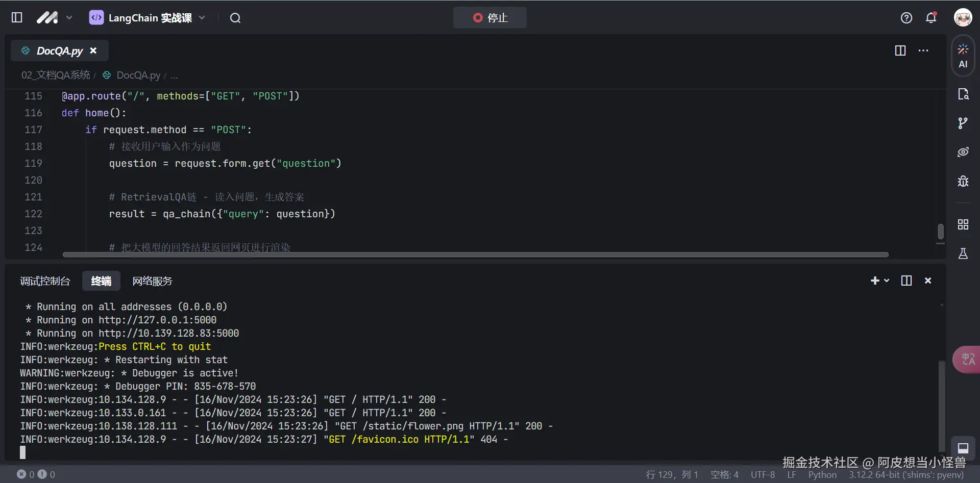Screen dimensions: 980x483
Task: Click the help question mark icon
Action: coord(906,18)
